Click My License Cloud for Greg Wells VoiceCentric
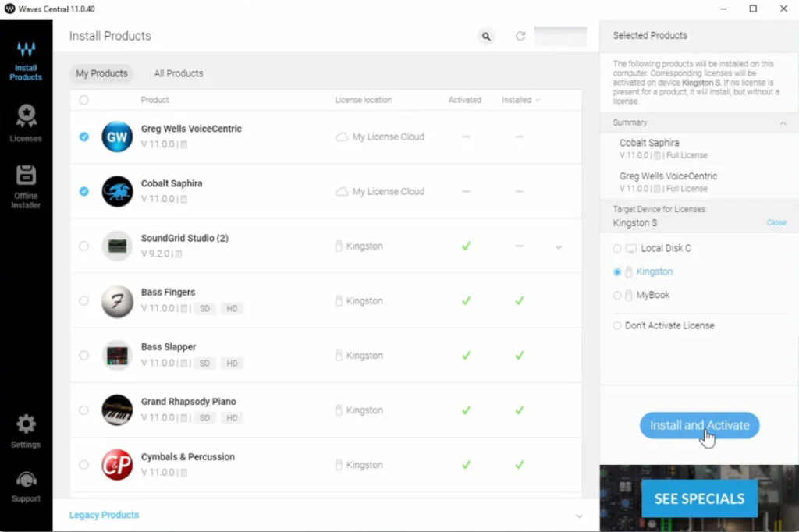Viewport: 799px width, 532px height. [x=380, y=137]
